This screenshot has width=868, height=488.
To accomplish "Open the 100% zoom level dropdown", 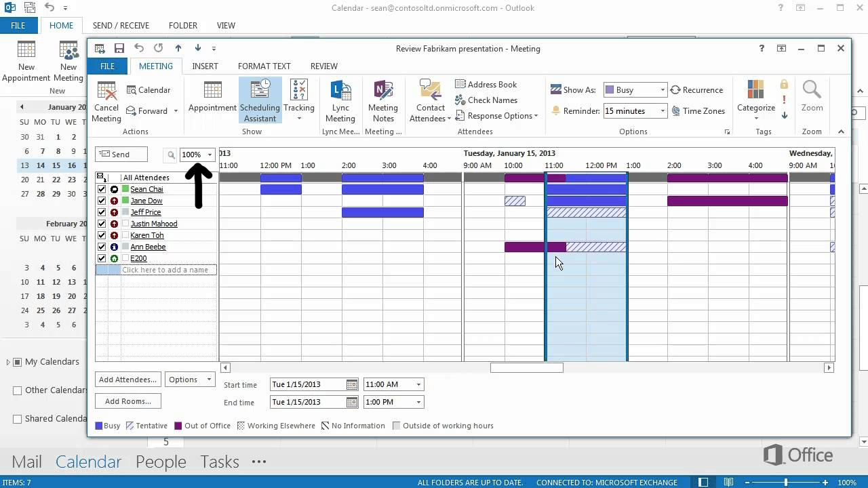I will pyautogui.click(x=210, y=155).
